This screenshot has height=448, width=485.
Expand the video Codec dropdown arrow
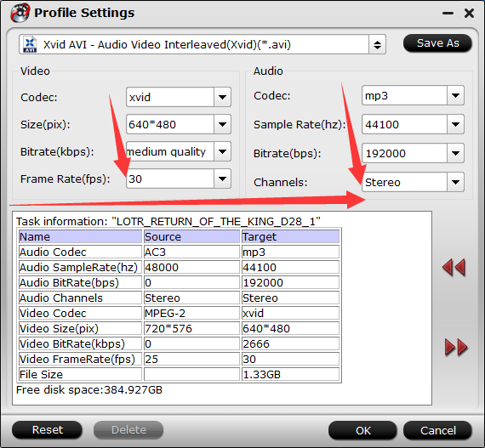222,97
